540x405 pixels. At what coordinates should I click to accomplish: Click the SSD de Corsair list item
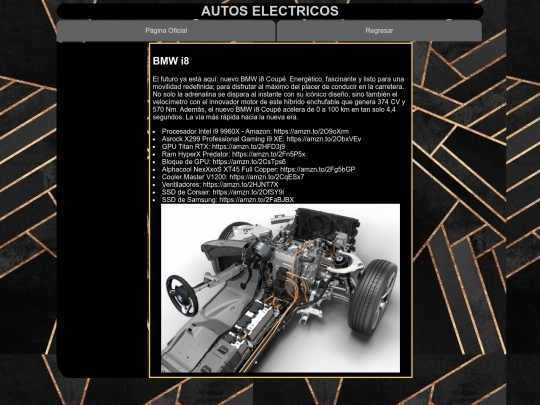click(223, 192)
